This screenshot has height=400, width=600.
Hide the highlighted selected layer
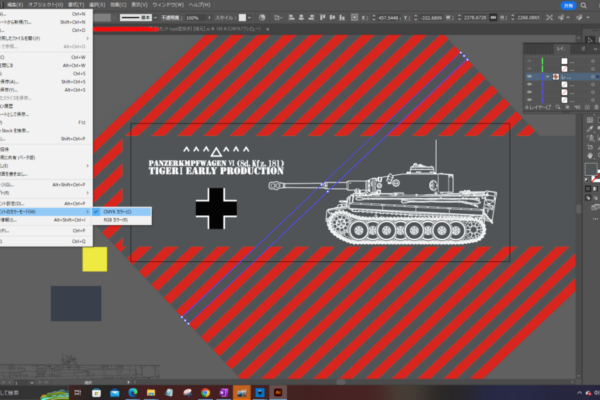[x=529, y=77]
